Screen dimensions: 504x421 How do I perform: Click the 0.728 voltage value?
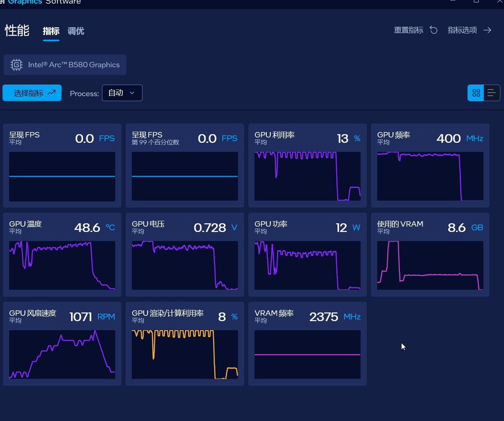tap(210, 227)
